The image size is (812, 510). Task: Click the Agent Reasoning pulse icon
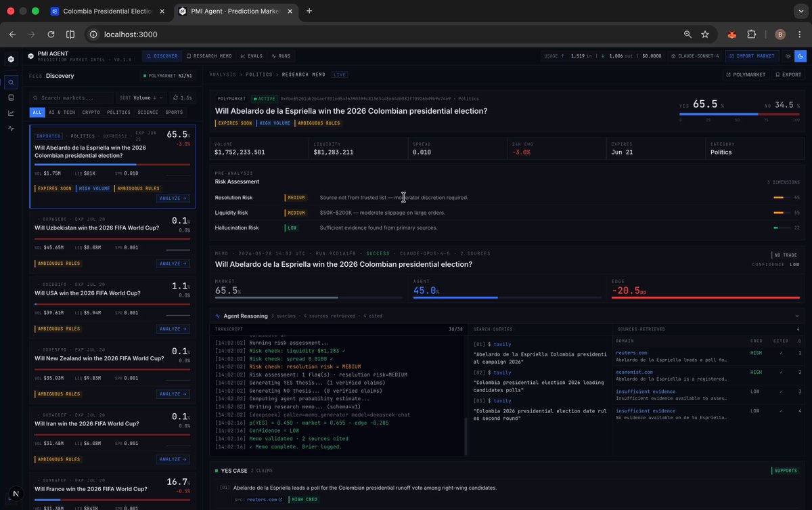(x=217, y=316)
